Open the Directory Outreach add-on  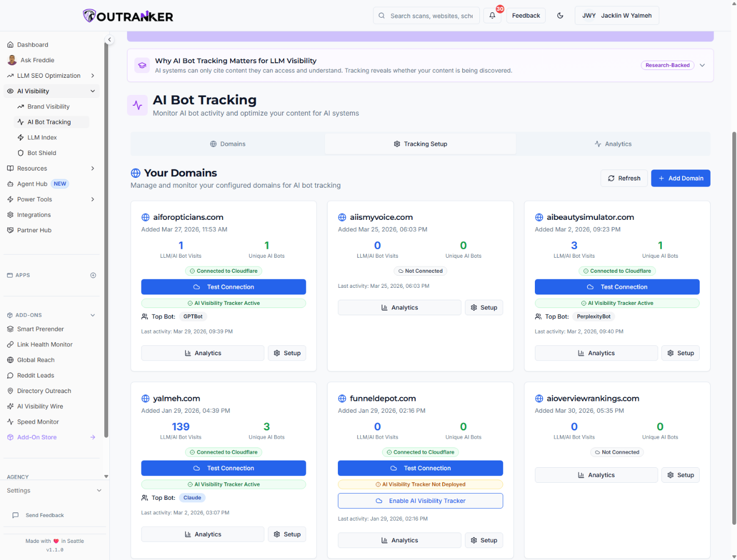(x=44, y=390)
